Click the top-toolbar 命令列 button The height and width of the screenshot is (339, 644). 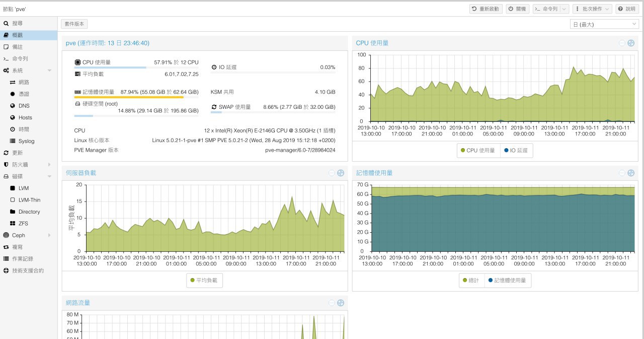546,9
